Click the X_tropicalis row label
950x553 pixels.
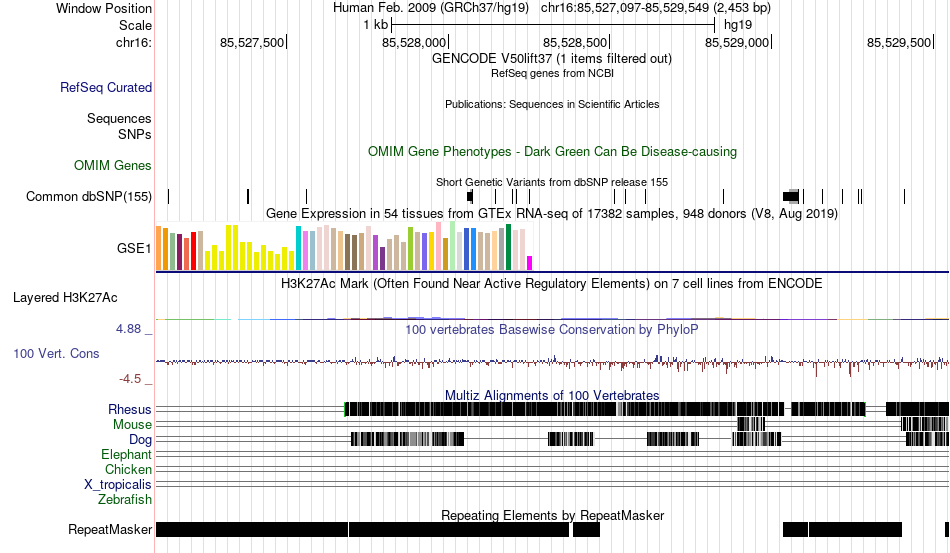(118, 485)
